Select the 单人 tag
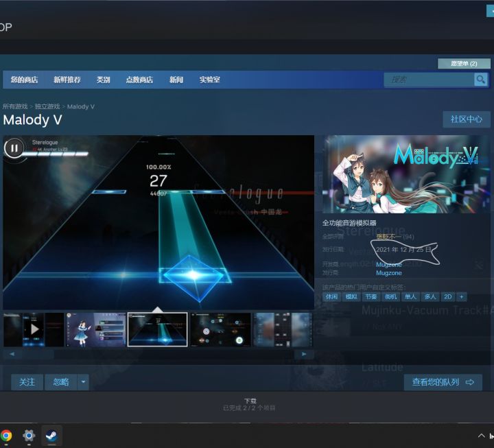 [410, 297]
